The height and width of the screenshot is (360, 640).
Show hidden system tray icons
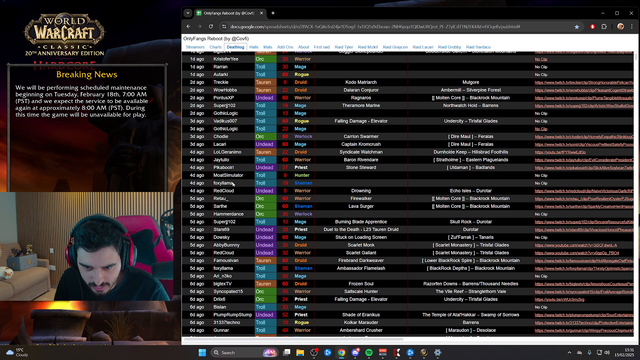click(x=569, y=353)
